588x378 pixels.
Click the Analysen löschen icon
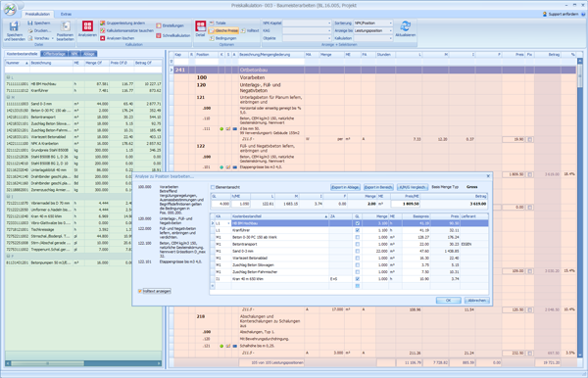tap(102, 38)
